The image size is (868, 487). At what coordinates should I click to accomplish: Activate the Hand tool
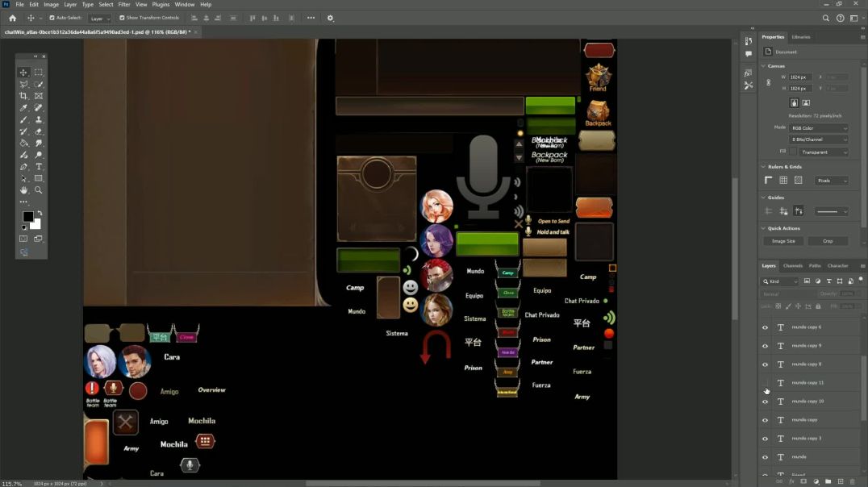pyautogui.click(x=23, y=190)
